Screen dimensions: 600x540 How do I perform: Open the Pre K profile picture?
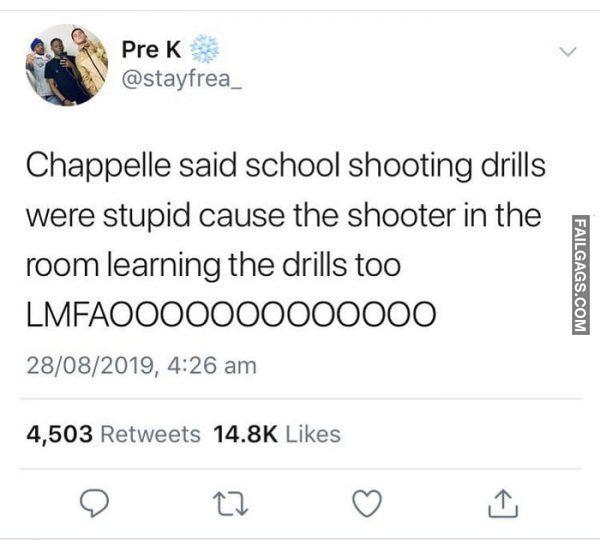pos(67,65)
